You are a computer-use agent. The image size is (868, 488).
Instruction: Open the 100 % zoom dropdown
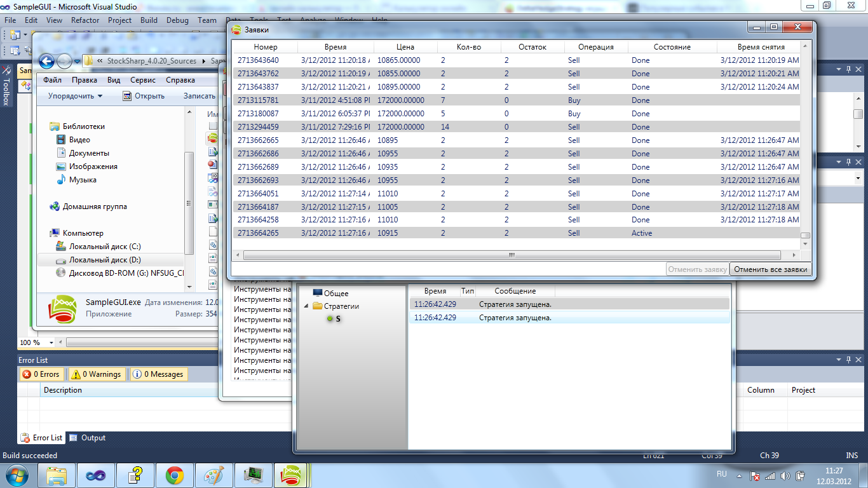[x=53, y=342]
